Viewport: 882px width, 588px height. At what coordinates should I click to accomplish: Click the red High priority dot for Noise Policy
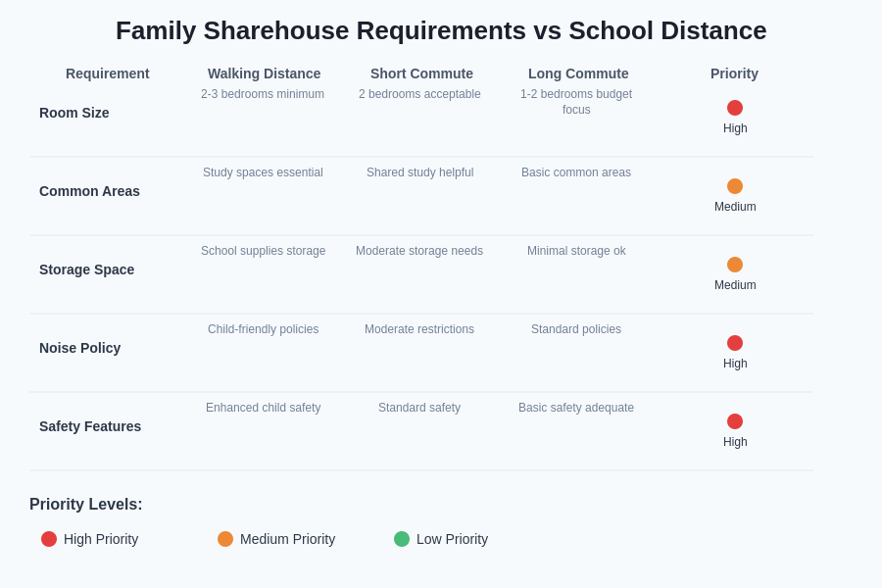[735, 343]
